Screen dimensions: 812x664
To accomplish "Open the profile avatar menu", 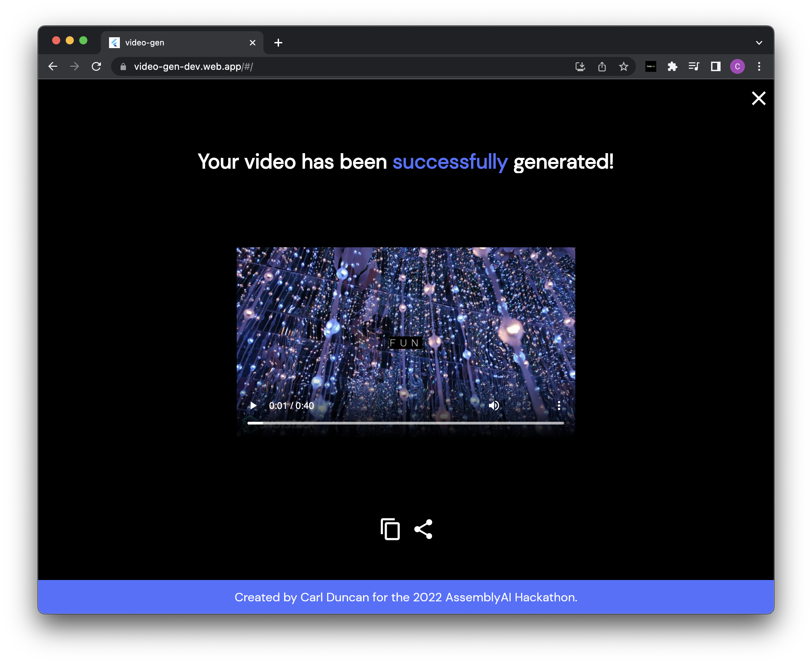I will coord(738,66).
